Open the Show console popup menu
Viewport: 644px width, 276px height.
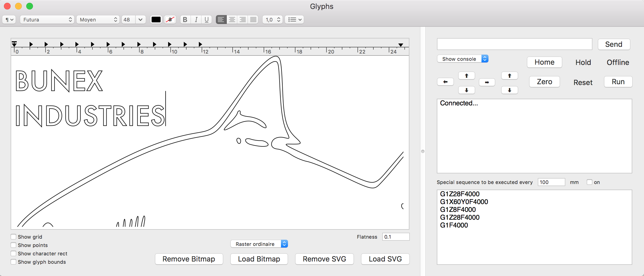pyautogui.click(x=462, y=59)
